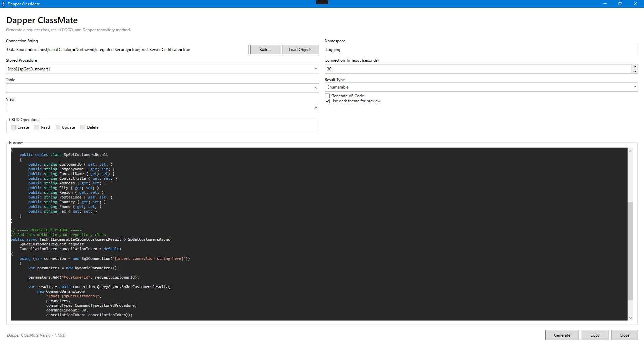Restore down the Dapper ClassMate window
The width and height of the screenshot is (644, 346).
pos(620,4)
